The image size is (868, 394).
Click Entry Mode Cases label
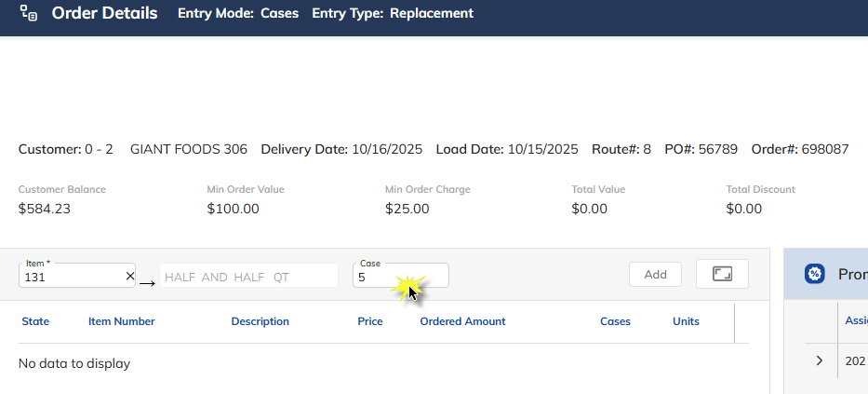[238, 13]
